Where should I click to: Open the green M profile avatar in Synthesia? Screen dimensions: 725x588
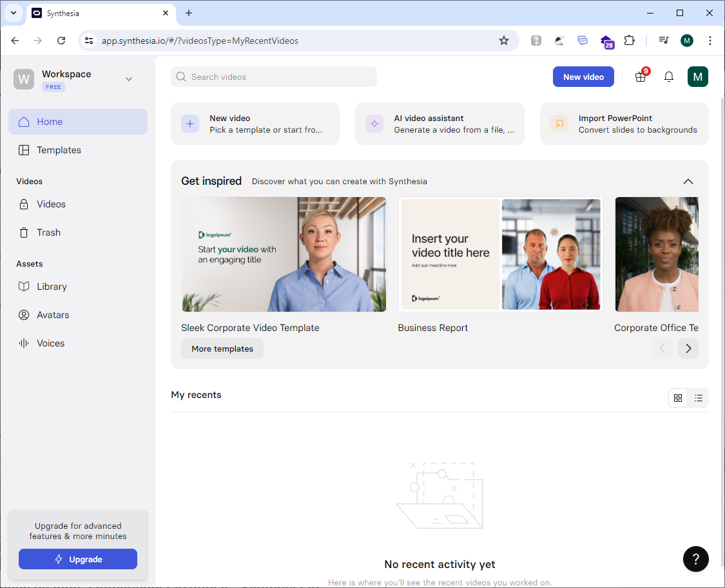(698, 77)
